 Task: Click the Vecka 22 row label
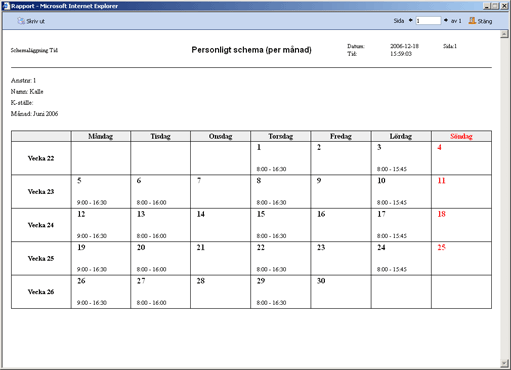click(x=41, y=158)
